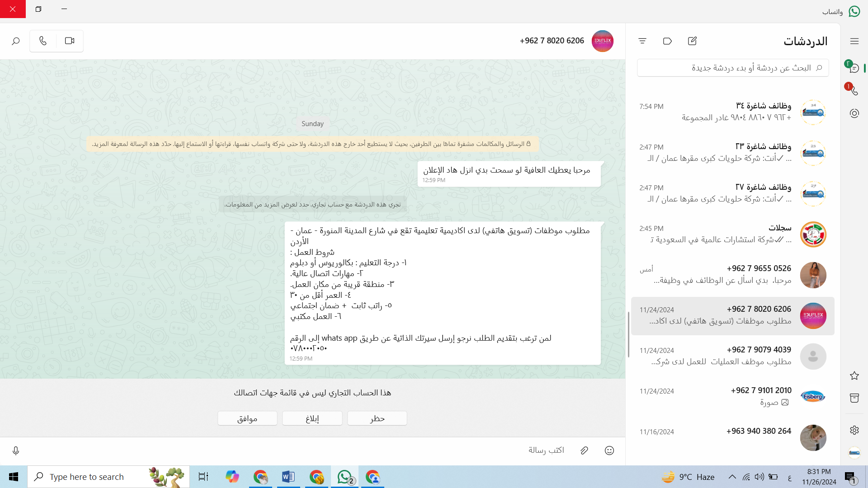Screen dimensions: 868x488
Task: Open the notification center icon
Action: (x=850, y=477)
